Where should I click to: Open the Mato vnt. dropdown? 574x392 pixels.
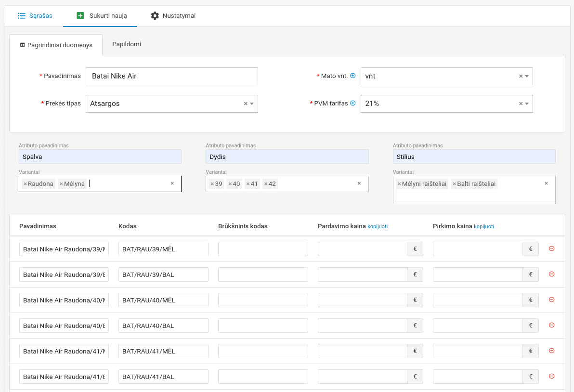(527, 76)
